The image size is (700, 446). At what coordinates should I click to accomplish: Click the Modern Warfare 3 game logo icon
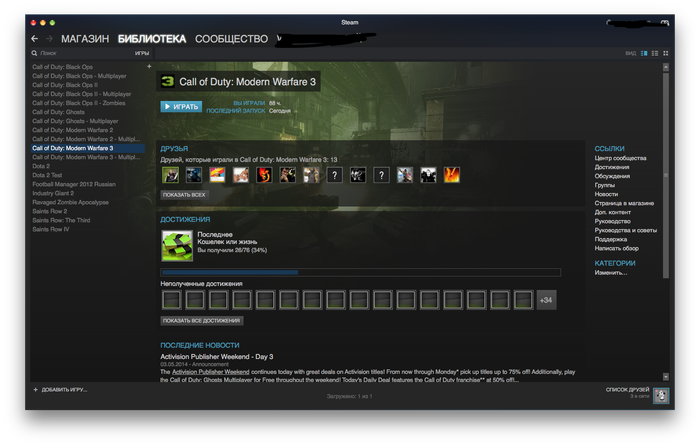(x=167, y=81)
